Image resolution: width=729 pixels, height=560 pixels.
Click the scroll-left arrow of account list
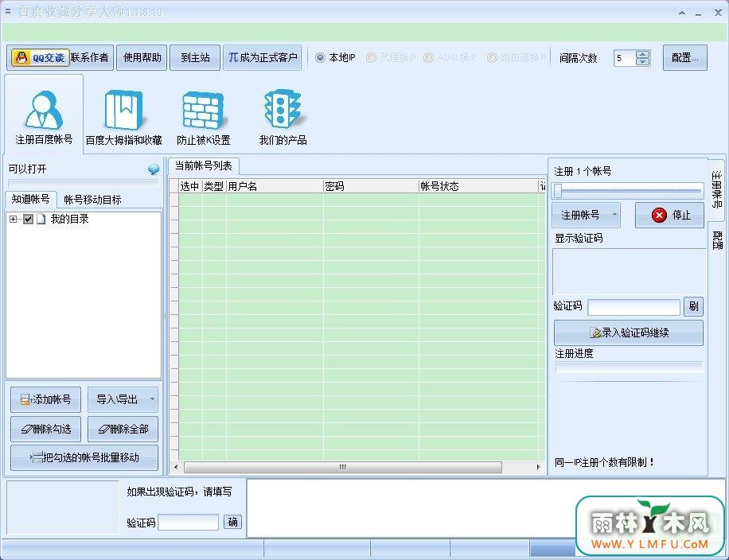tap(176, 467)
